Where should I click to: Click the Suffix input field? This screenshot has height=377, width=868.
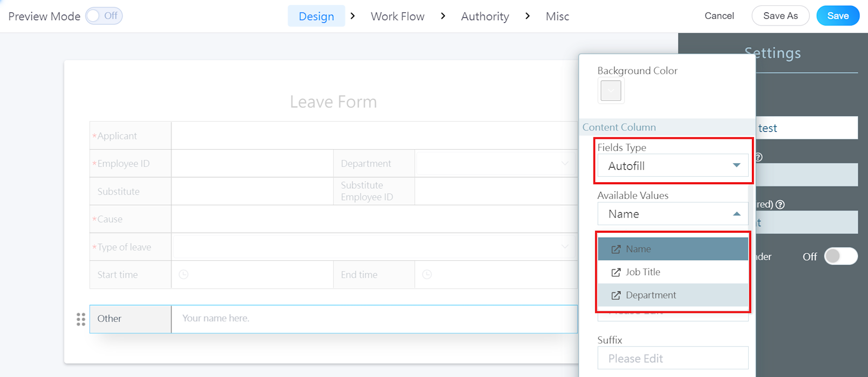[x=673, y=359]
